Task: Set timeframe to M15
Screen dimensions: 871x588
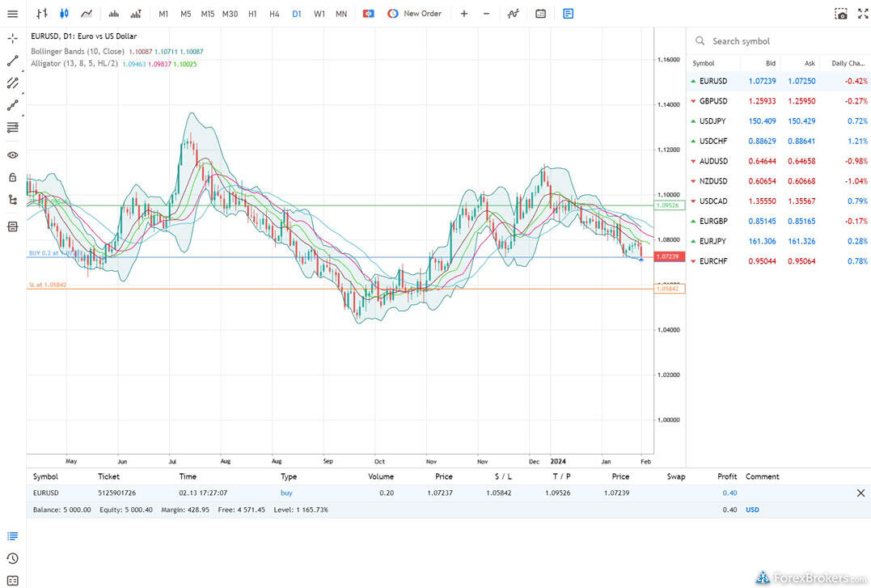Action: click(x=208, y=14)
